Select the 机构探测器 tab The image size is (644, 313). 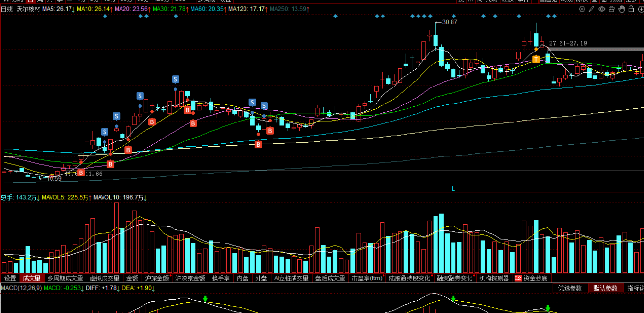(494, 278)
